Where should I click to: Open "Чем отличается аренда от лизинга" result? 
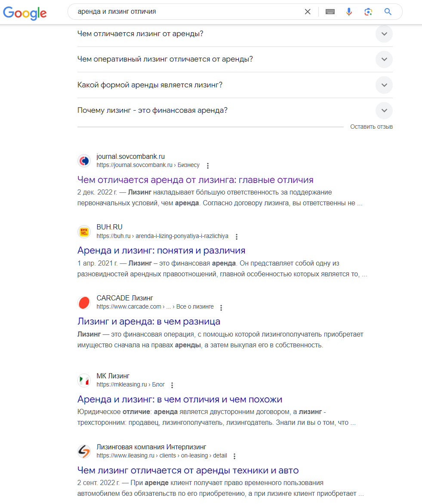[x=195, y=180]
